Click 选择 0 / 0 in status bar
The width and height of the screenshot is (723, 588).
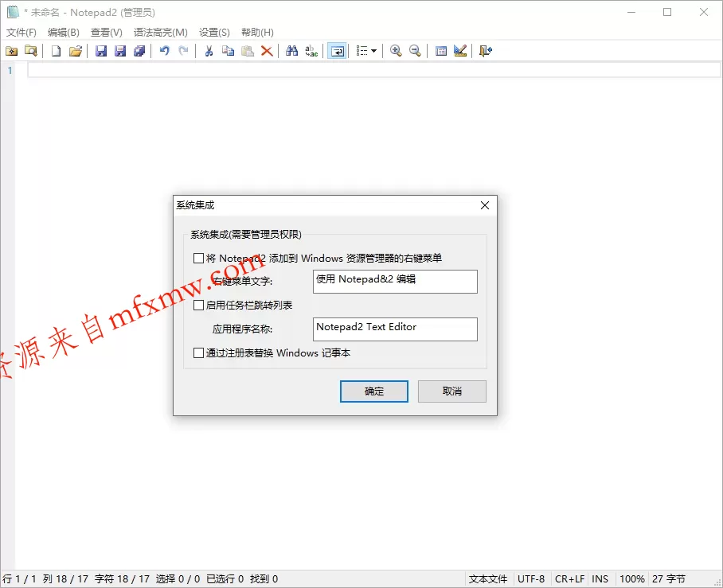click(x=178, y=579)
